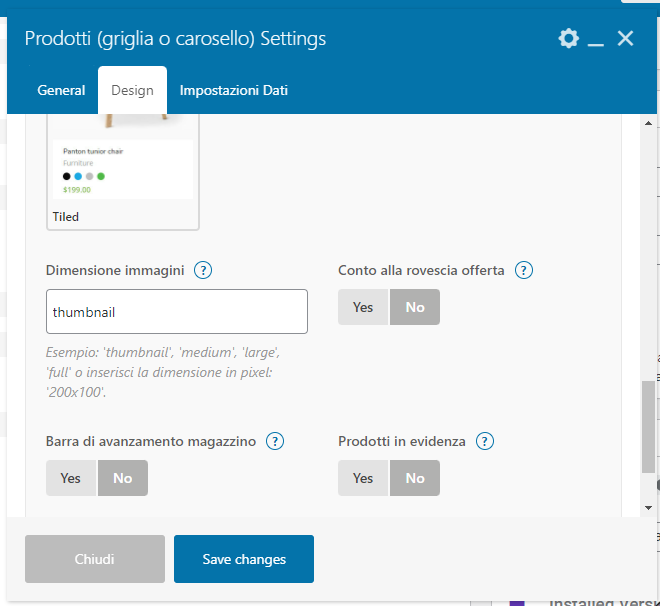Screen dimensions: 660x606
Task: Set Barra di avanzamento magazzino to No
Action: pos(123,478)
